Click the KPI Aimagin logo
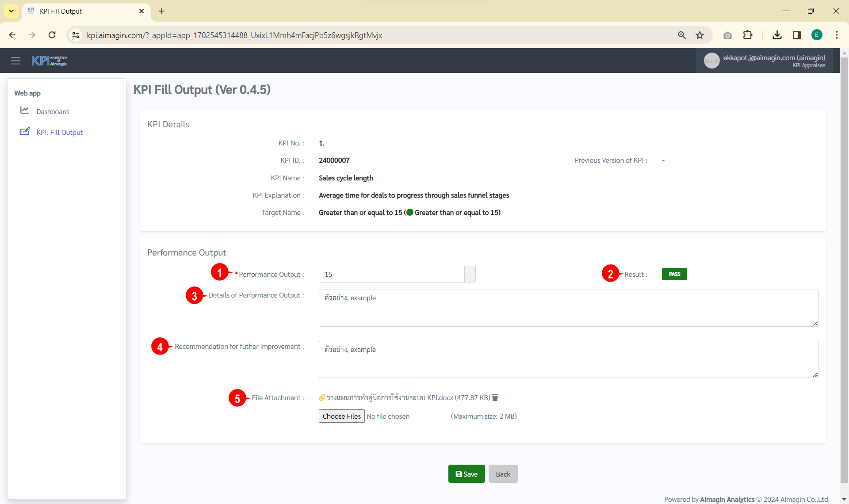849x504 pixels. 49,61
